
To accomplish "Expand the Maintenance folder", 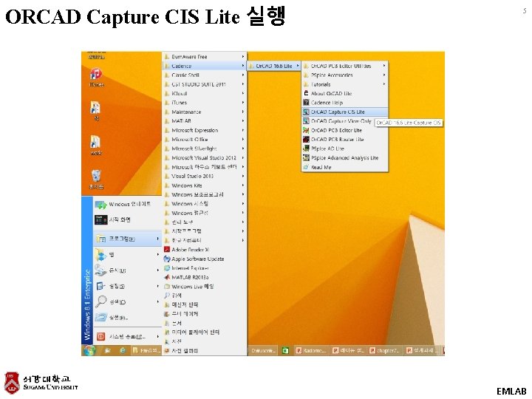I will [x=205, y=112].
